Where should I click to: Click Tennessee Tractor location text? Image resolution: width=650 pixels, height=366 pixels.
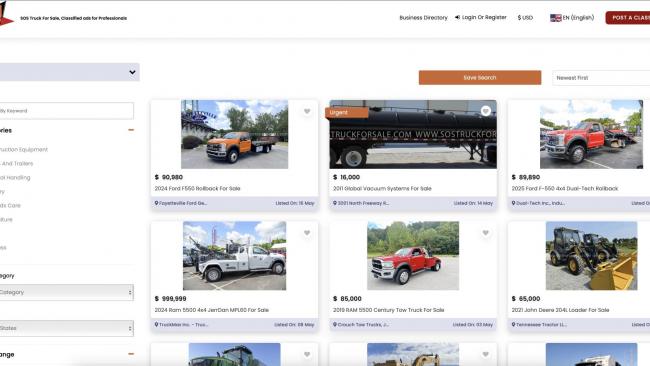click(x=541, y=325)
